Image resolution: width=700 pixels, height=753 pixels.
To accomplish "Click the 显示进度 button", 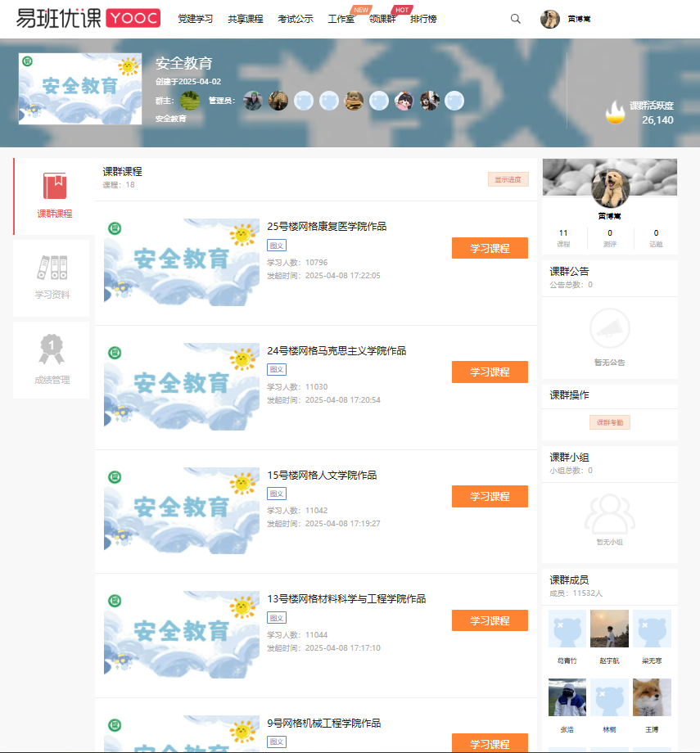I will (x=508, y=179).
